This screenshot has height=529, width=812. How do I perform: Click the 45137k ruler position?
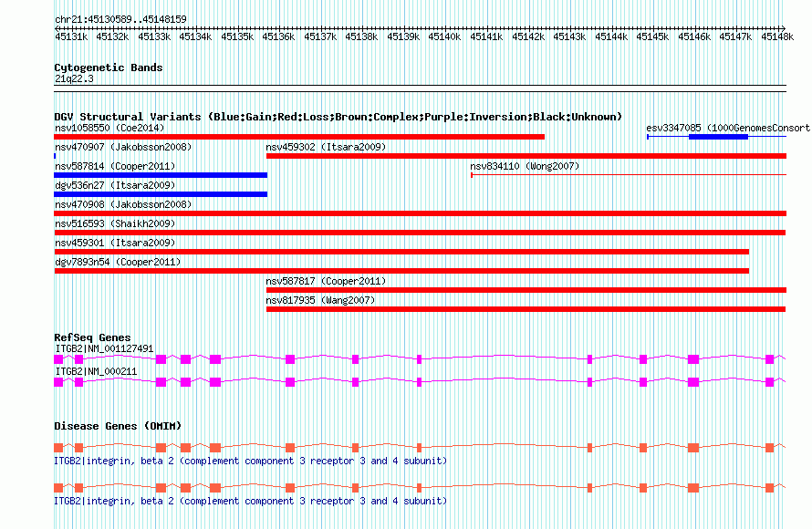(x=320, y=36)
